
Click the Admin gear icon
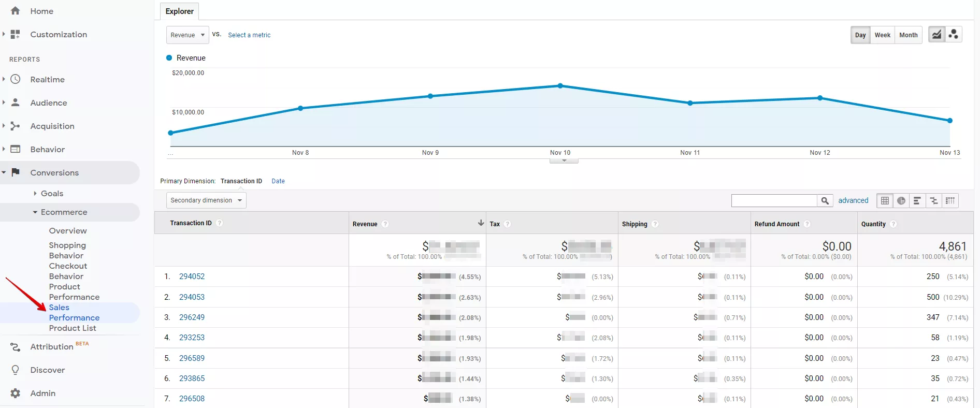16,393
